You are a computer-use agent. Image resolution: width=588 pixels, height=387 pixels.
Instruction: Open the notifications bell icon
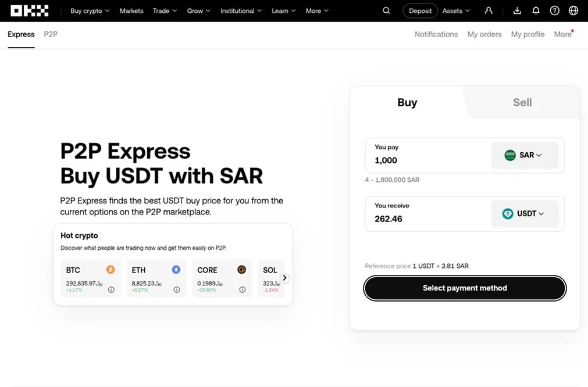536,10
